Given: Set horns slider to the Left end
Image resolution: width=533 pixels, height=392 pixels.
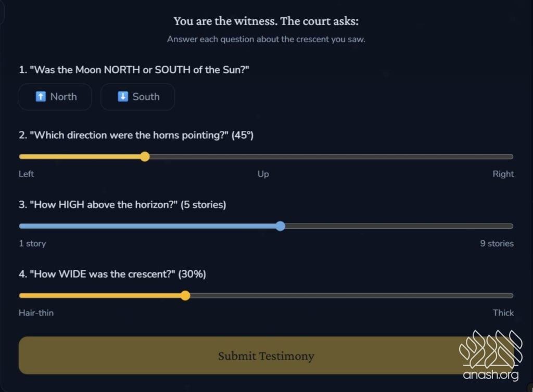Looking at the screenshot, I should [20, 156].
